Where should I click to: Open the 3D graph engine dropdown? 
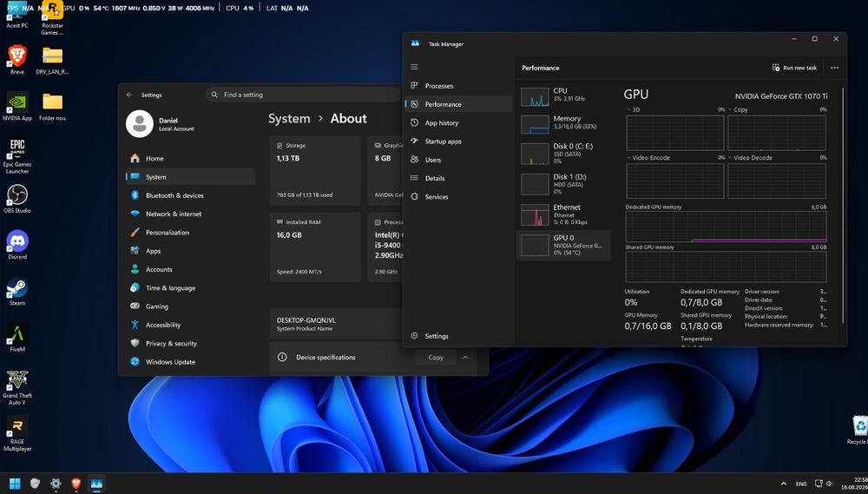tap(634, 109)
